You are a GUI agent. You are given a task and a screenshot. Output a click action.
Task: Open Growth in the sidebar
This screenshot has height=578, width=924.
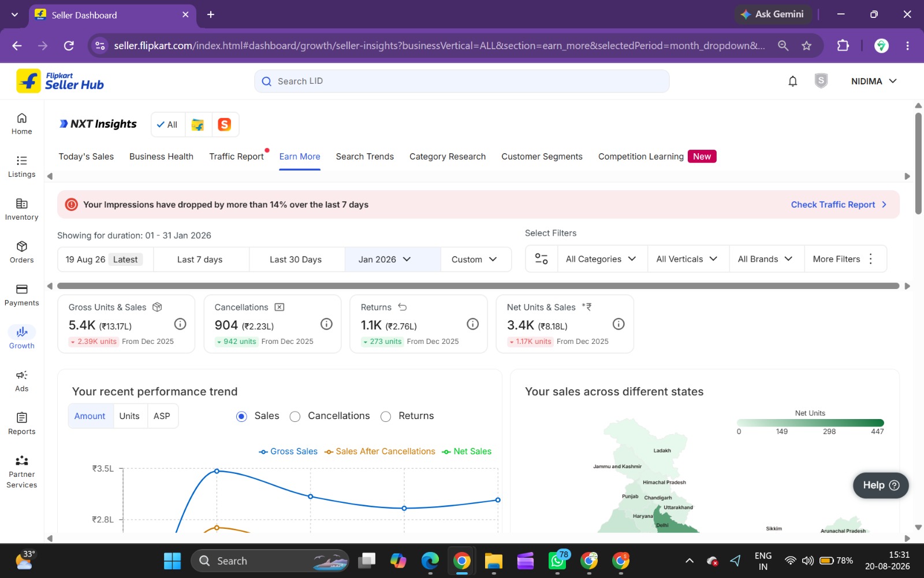[21, 338]
